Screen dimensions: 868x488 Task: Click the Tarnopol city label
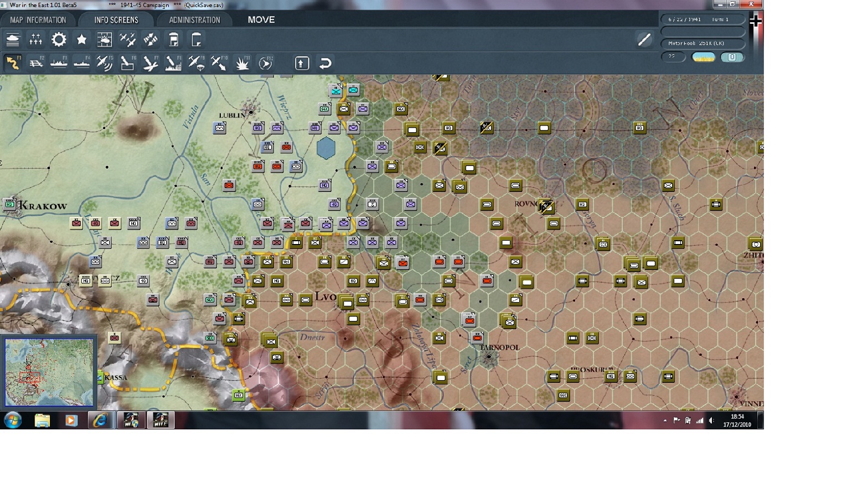500,347
